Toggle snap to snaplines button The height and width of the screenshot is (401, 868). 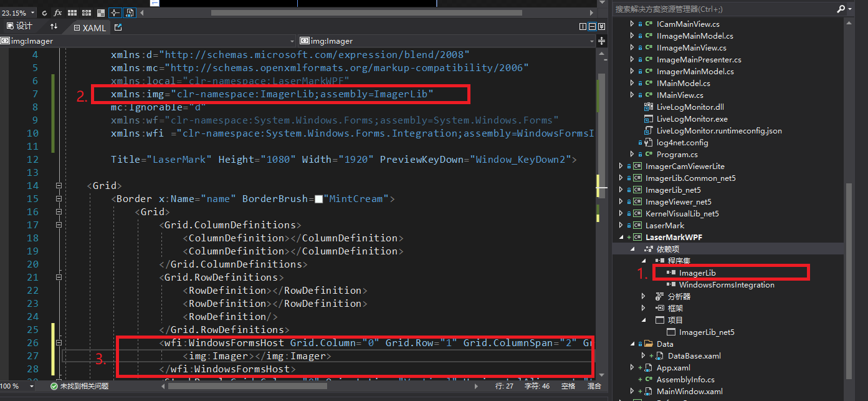(x=115, y=12)
